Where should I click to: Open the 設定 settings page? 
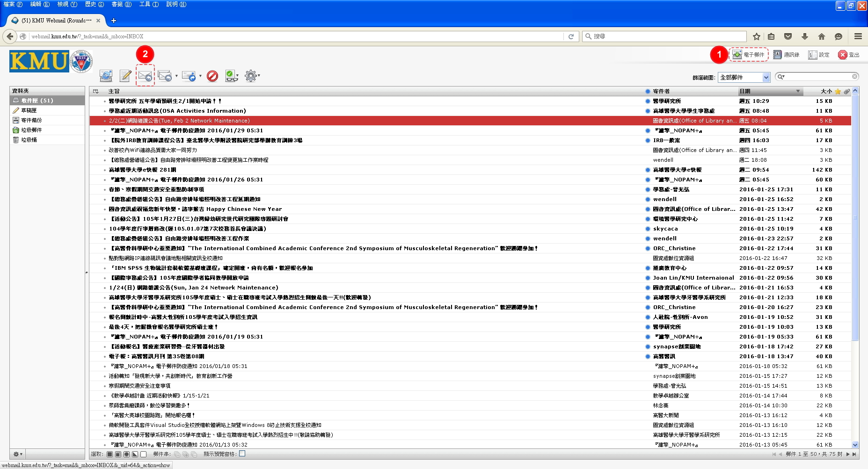pos(819,55)
